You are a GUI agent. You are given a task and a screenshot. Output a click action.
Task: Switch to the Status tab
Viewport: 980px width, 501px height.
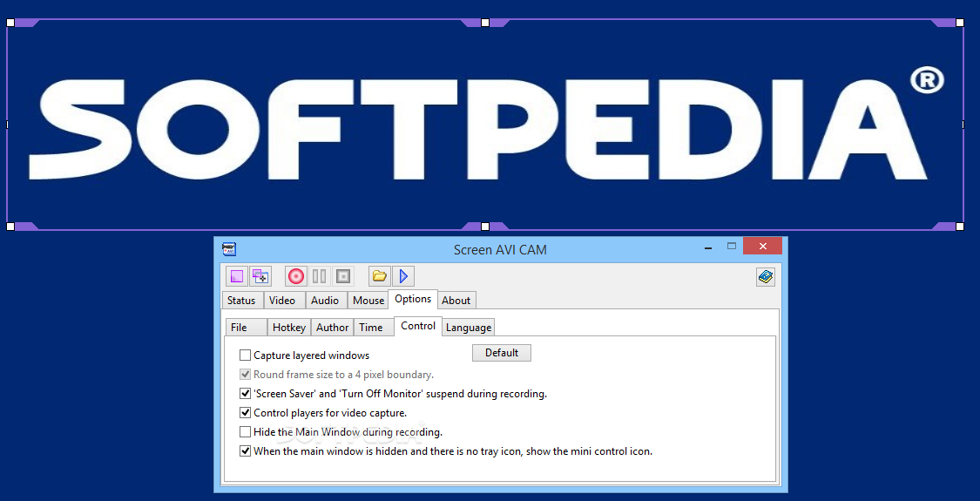pos(242,301)
